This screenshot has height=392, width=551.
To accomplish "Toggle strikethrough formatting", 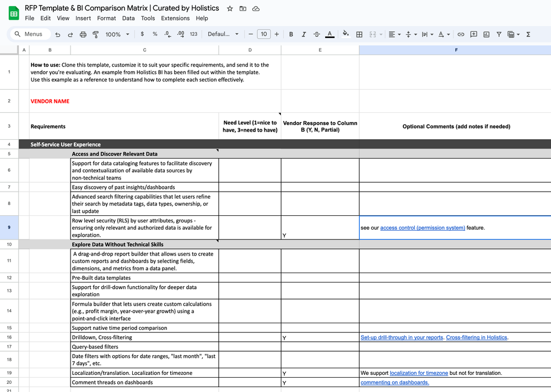I will (x=316, y=34).
